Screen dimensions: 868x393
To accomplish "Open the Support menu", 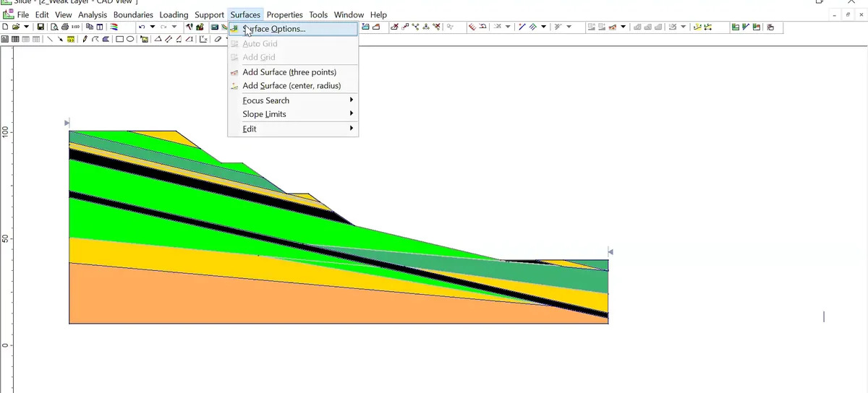I will click(x=209, y=14).
